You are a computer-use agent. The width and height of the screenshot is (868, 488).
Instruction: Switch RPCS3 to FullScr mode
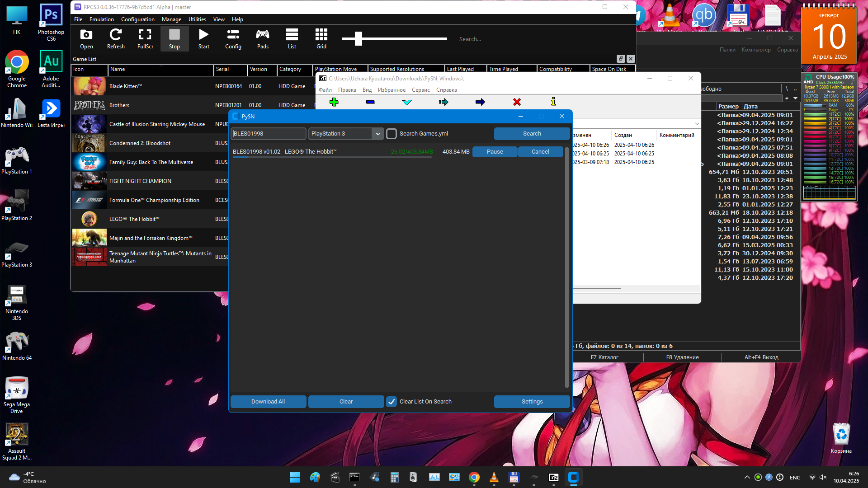(145, 39)
